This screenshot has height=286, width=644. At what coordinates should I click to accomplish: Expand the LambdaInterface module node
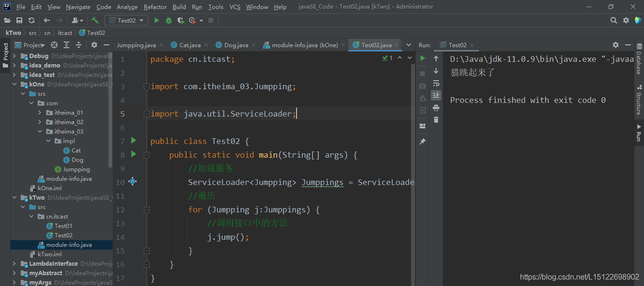[15, 264]
